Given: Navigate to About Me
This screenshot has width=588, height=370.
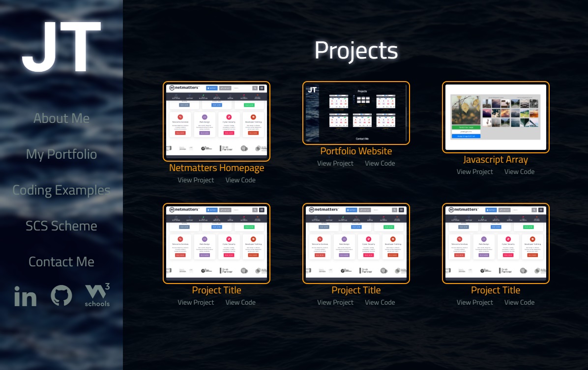Looking at the screenshot, I should (x=61, y=118).
